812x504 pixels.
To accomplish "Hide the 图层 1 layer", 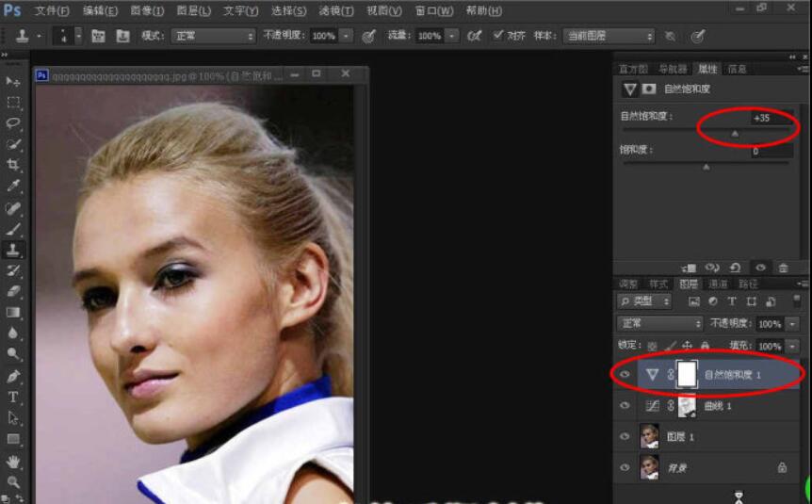I will pyautogui.click(x=625, y=437).
